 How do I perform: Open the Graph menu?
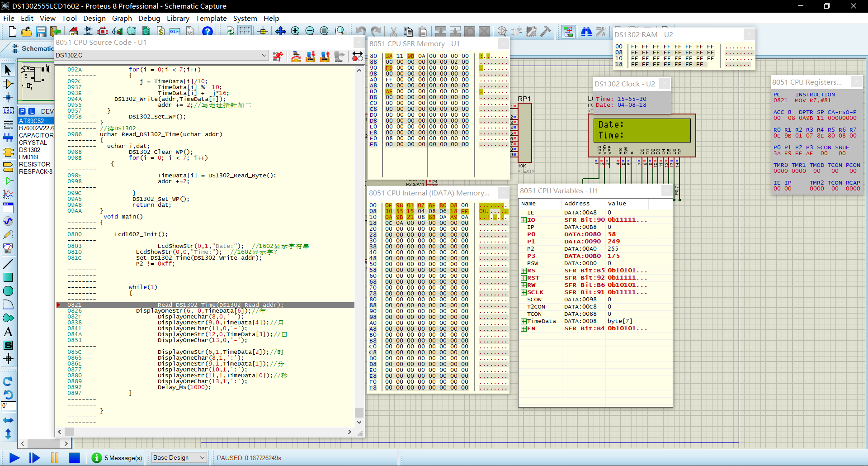pos(122,18)
